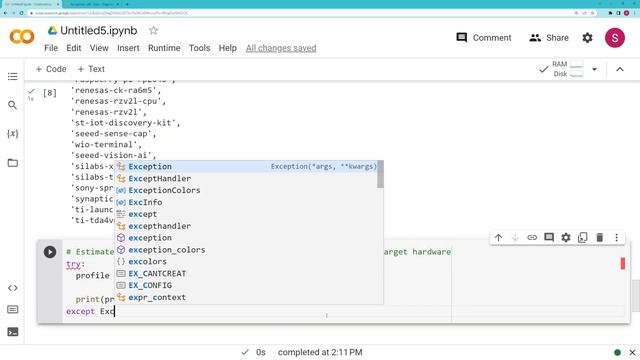Open the variables inspector {x}
Screen dimensions: 640x360
pyautogui.click(x=13, y=133)
